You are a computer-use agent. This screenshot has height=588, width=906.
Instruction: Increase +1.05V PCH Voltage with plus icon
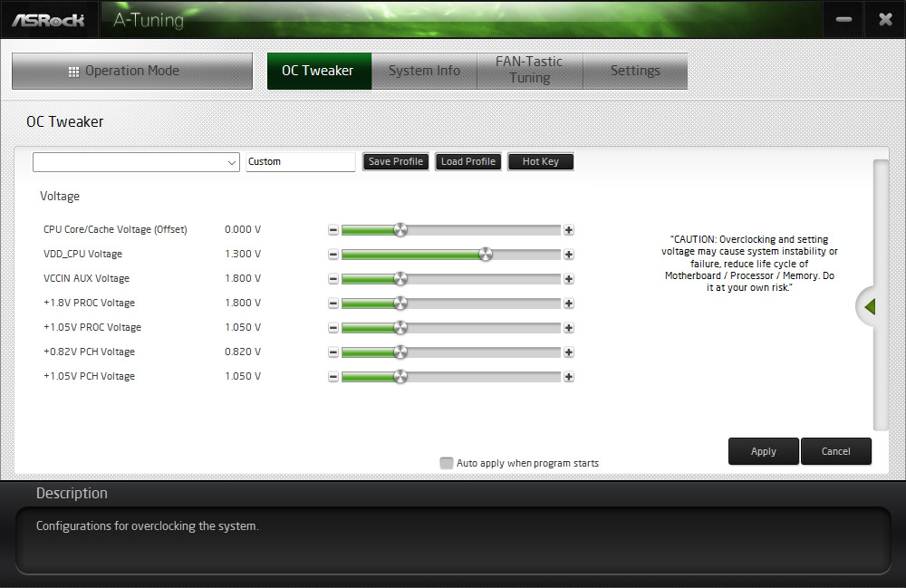point(569,377)
